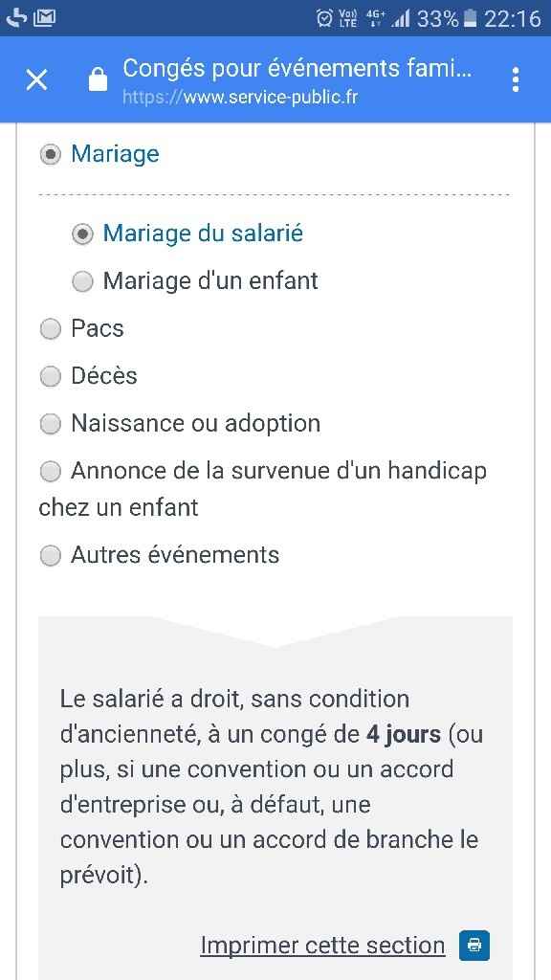The image size is (551, 980).
Task: Tap the screen rotation icon in status bar
Action: pos(13,15)
